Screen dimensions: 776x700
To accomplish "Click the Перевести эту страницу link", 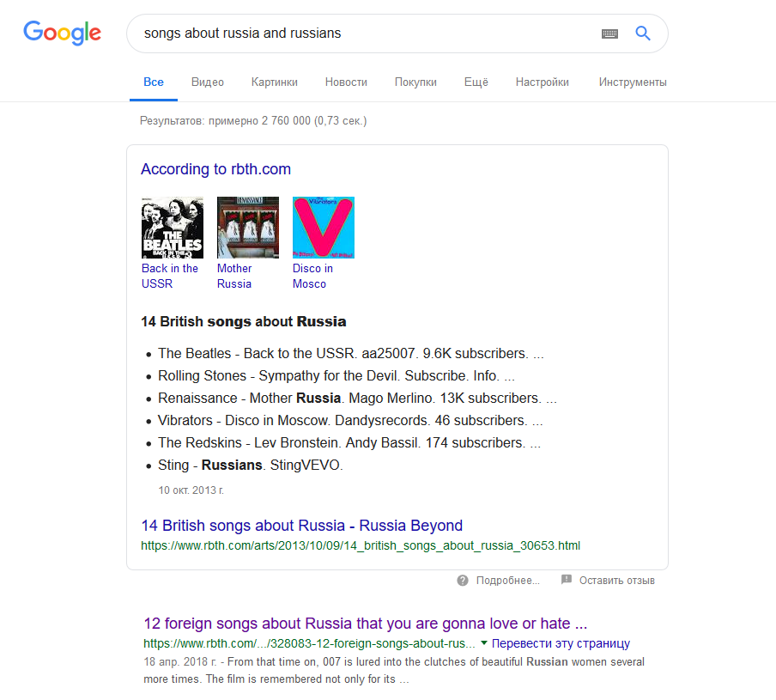I will click(x=561, y=643).
